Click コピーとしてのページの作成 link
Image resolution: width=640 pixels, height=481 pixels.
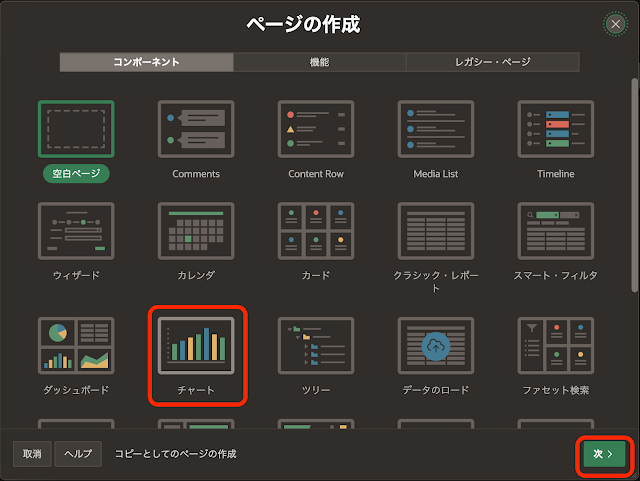[x=176, y=454]
